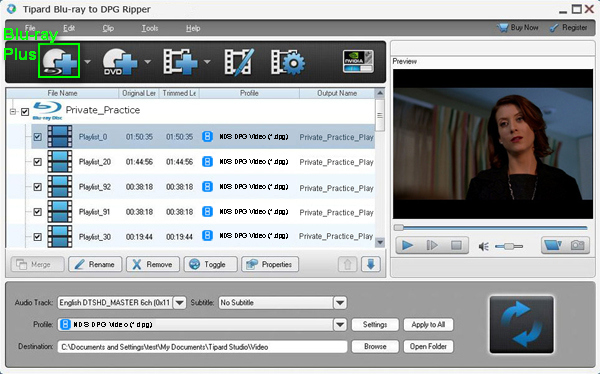Uncheck the Playlist_30 checkbox
Viewport: 600px width, 374px height.
[x=38, y=237]
